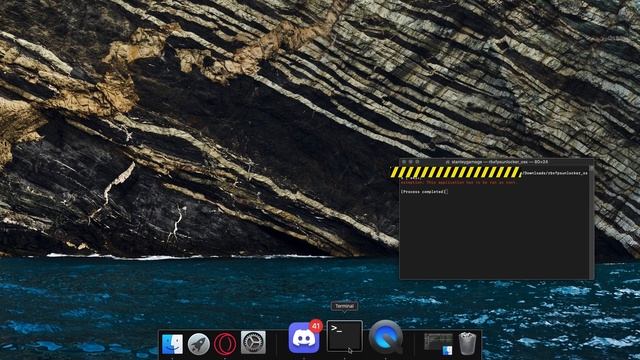Click the Terminal window vertical scrollbar
640x360 pixels.
click(x=591, y=222)
